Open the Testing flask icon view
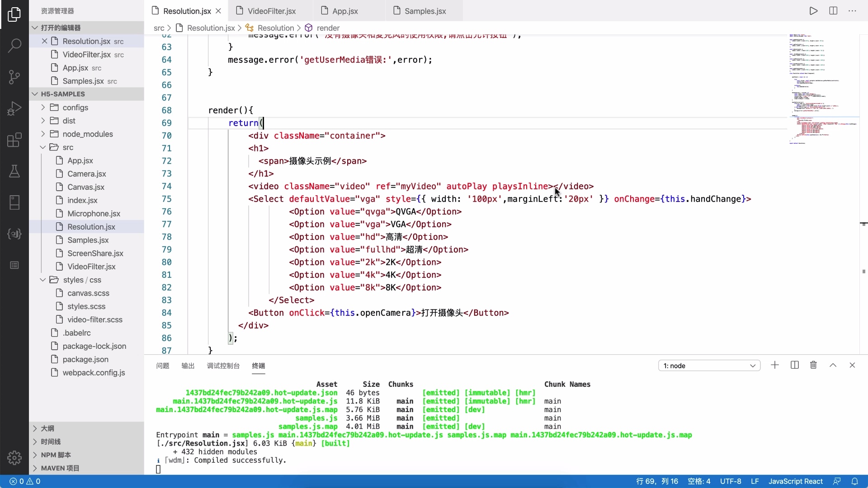868x488 pixels. click(14, 171)
